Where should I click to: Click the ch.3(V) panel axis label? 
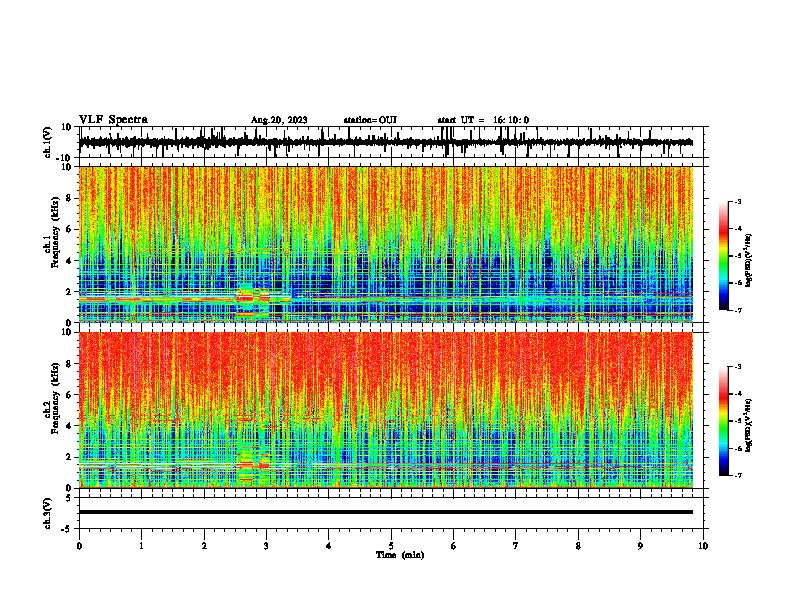coord(48,513)
